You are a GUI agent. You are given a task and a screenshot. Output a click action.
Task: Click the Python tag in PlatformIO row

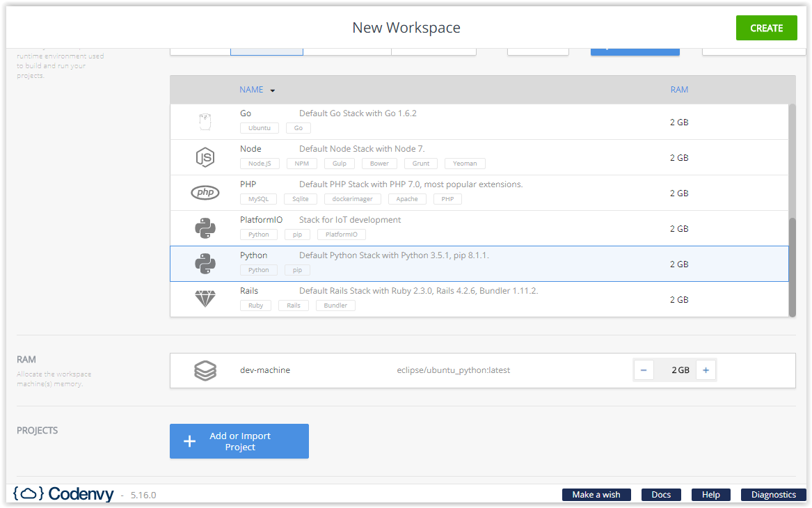tap(258, 235)
